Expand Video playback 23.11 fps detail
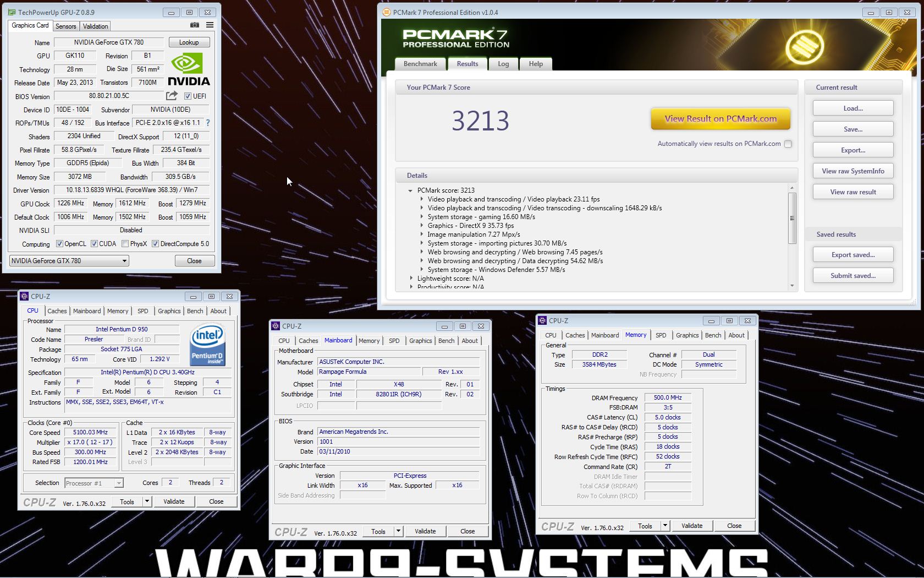924x578 pixels. pyautogui.click(x=422, y=199)
